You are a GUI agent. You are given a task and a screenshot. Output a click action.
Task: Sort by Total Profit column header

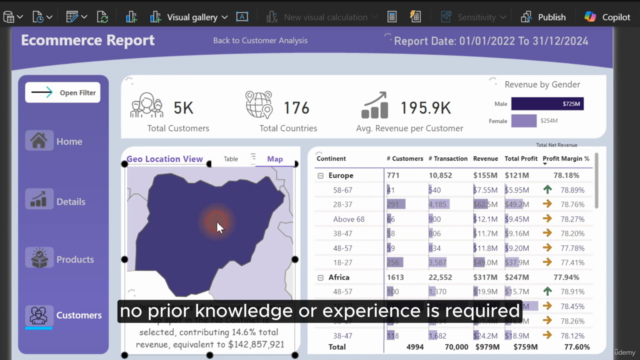point(521,158)
